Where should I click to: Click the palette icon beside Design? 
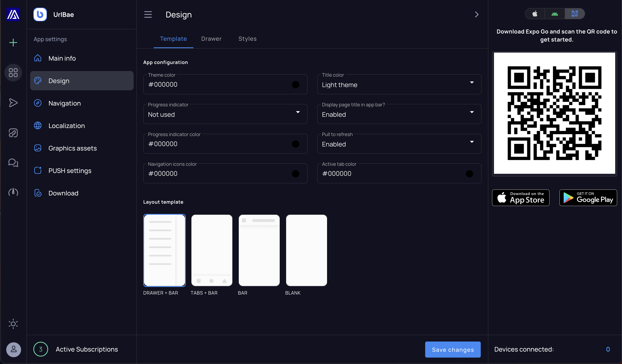(x=38, y=80)
